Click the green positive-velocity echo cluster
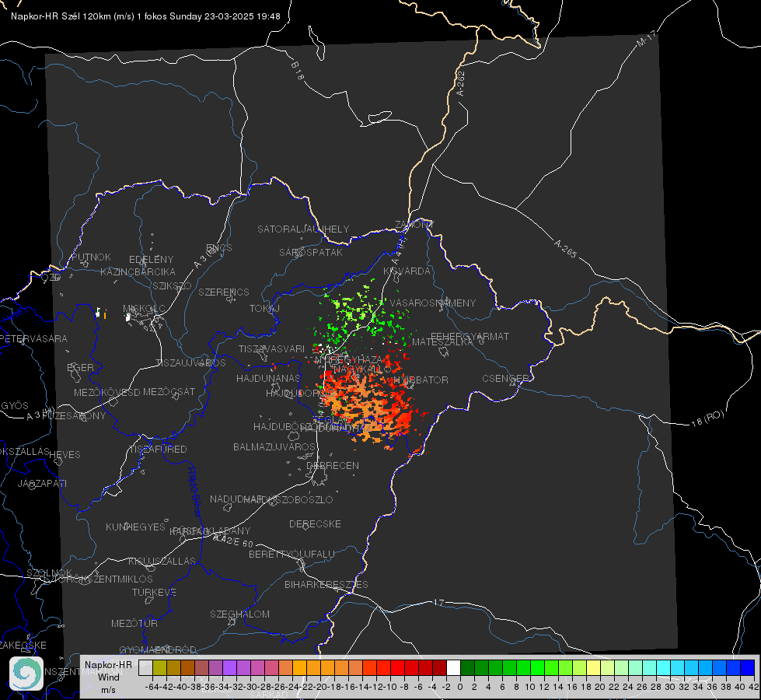This screenshot has height=700, width=761. click(361, 317)
